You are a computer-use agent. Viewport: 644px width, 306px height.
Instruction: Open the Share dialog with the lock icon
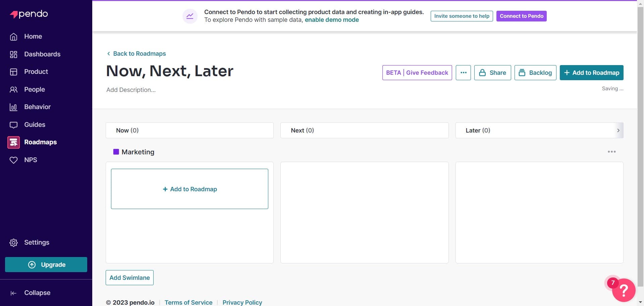click(492, 72)
